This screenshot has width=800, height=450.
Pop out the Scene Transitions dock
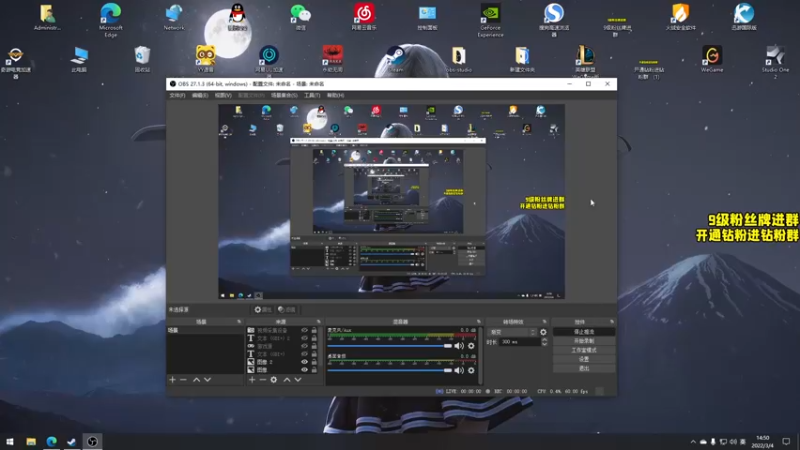pos(544,322)
